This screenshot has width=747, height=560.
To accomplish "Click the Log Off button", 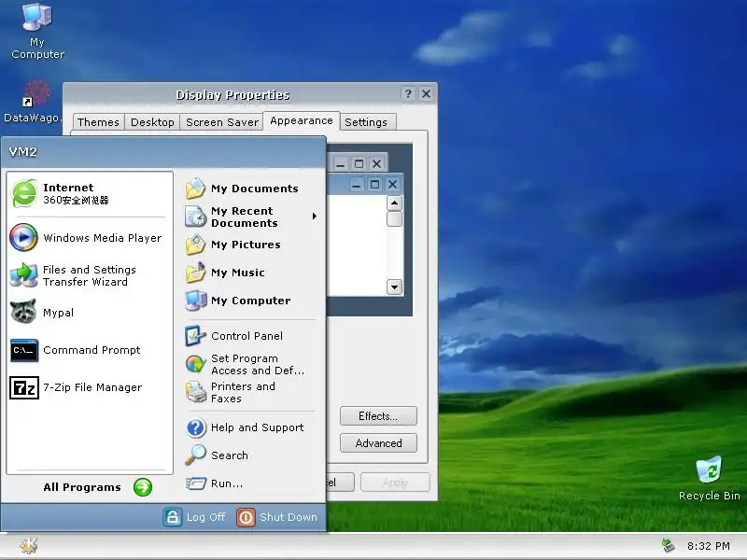I will tap(194, 517).
